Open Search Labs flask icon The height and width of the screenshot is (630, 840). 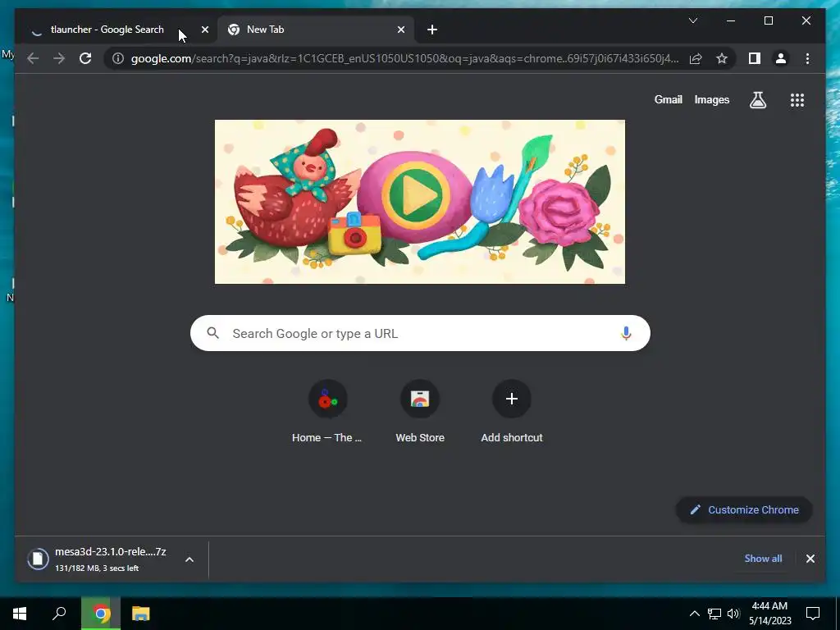click(757, 99)
